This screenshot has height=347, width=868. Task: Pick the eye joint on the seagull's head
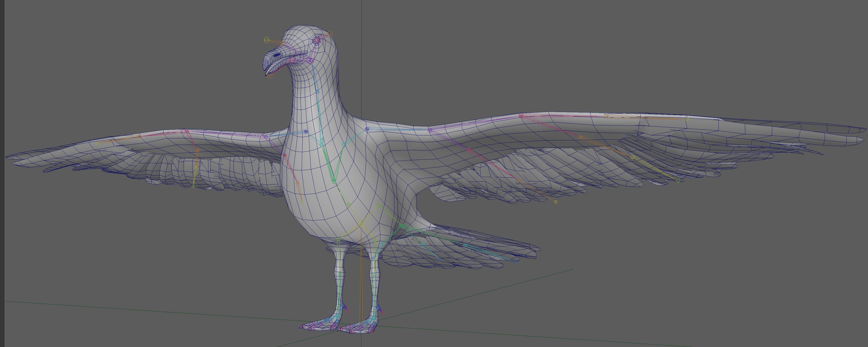(x=316, y=41)
